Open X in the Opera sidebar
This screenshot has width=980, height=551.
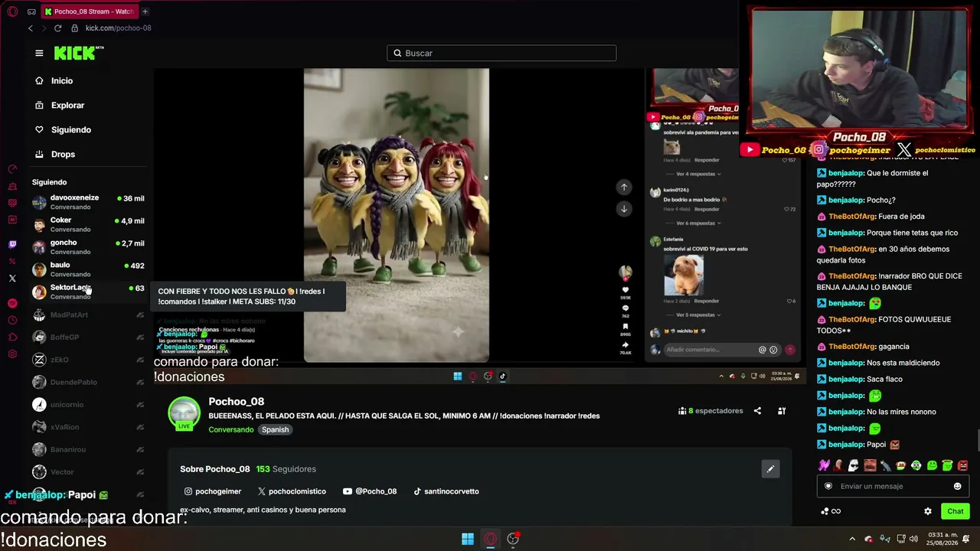[12, 279]
